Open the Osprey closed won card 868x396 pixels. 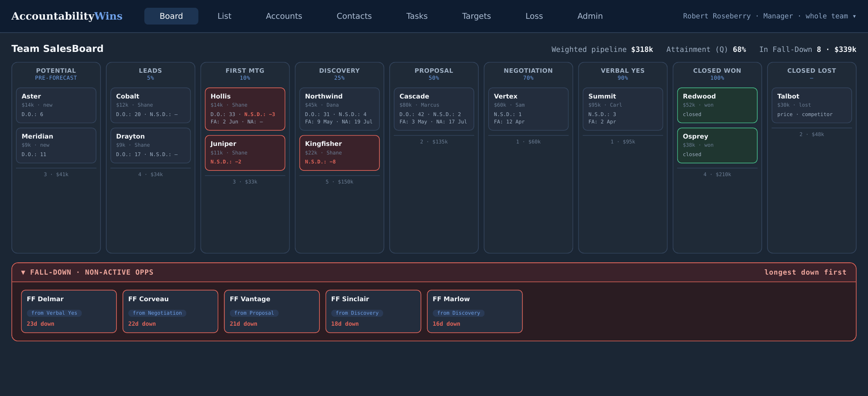pos(717,145)
